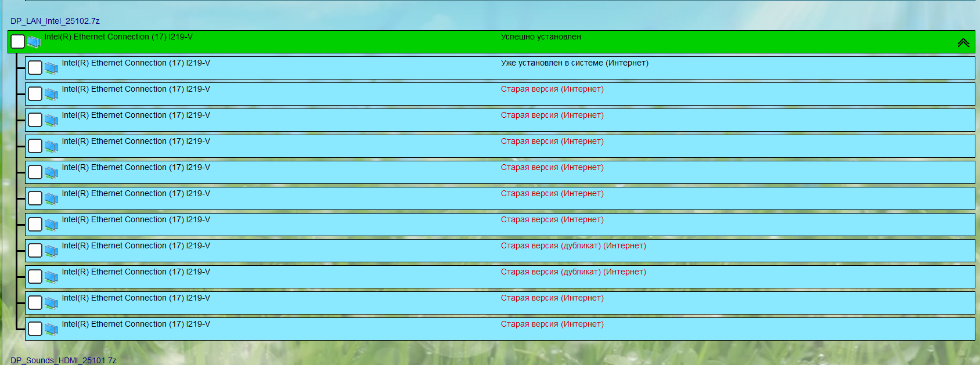Viewport: 980px width, 365px height.
Task: Click the adapter icon in the second-to-last driver row
Action: [x=51, y=303]
